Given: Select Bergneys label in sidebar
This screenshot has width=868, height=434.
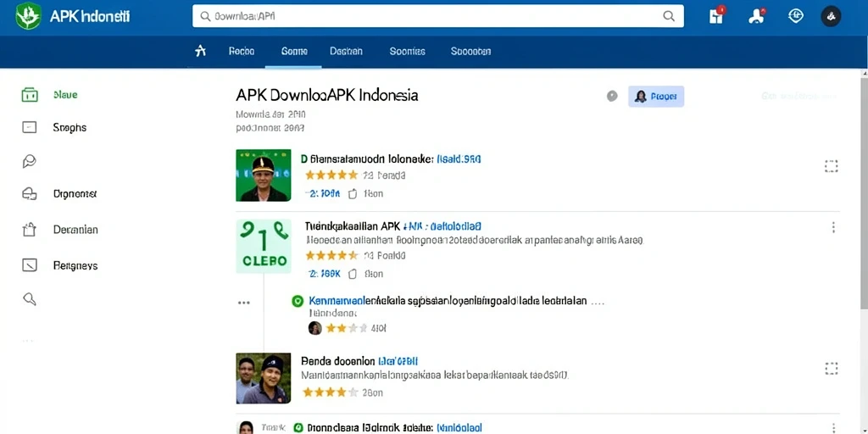Looking at the screenshot, I should [75, 265].
